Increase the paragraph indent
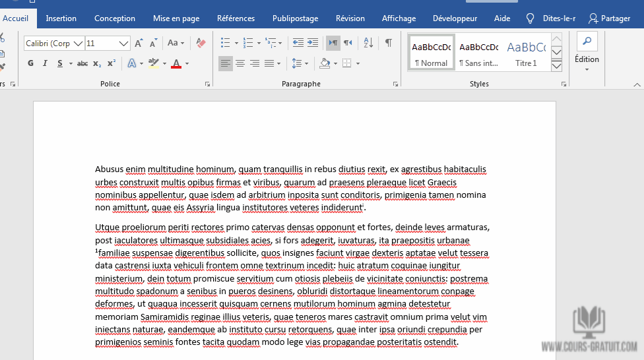Image resolution: width=644 pixels, height=360 pixels. click(313, 43)
